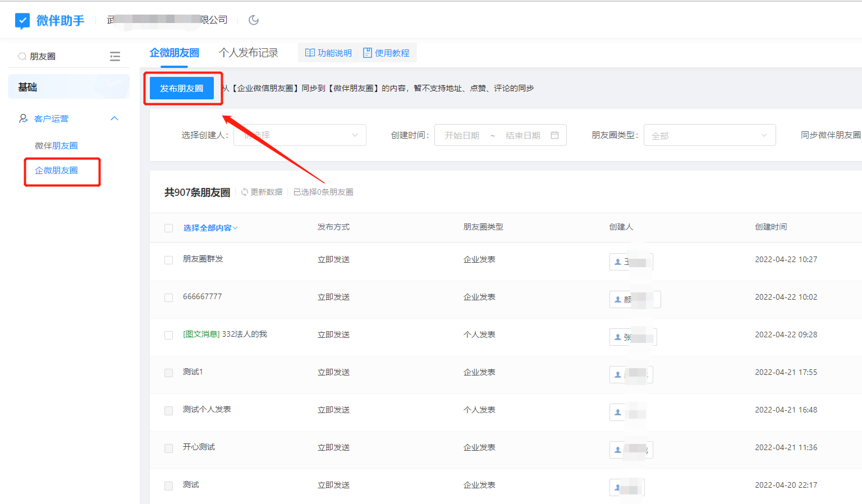Open 微伴朋友圈 sidebar item
The width and height of the screenshot is (862, 504).
point(56,145)
